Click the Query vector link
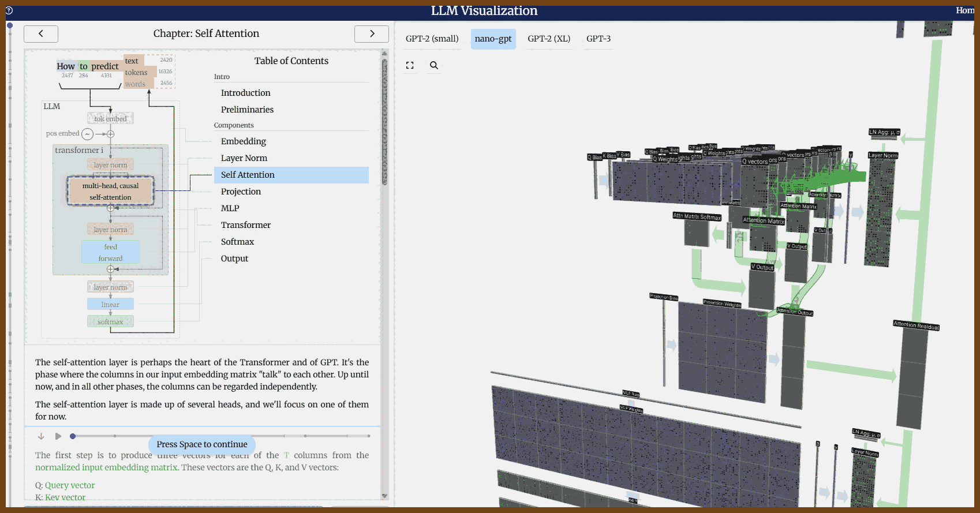 click(70, 485)
